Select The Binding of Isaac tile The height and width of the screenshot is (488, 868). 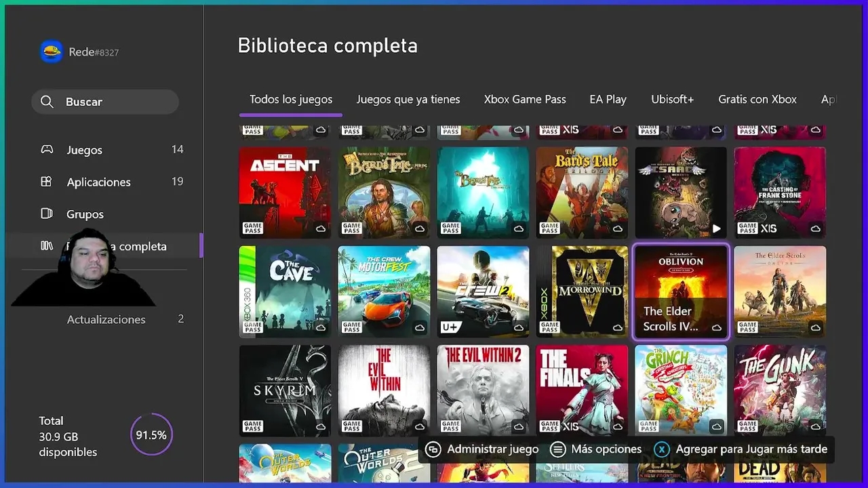tap(681, 192)
